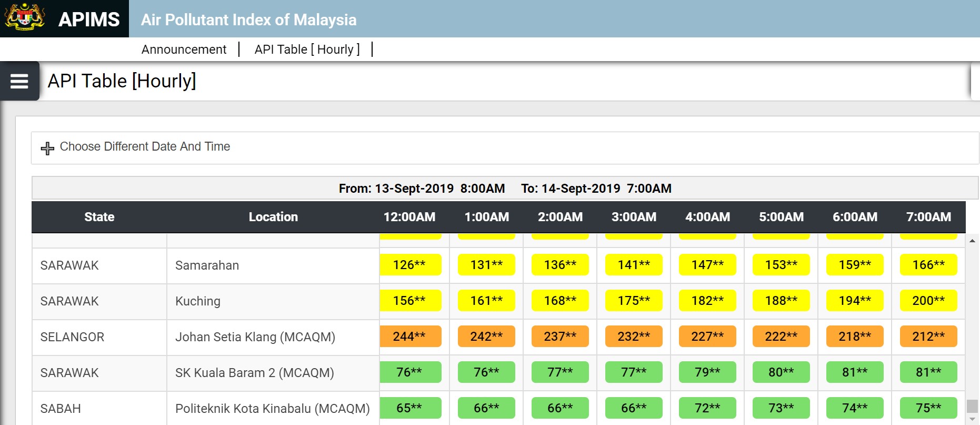The width and height of the screenshot is (980, 425).
Task: Open the Announcement menu item
Action: 184,49
